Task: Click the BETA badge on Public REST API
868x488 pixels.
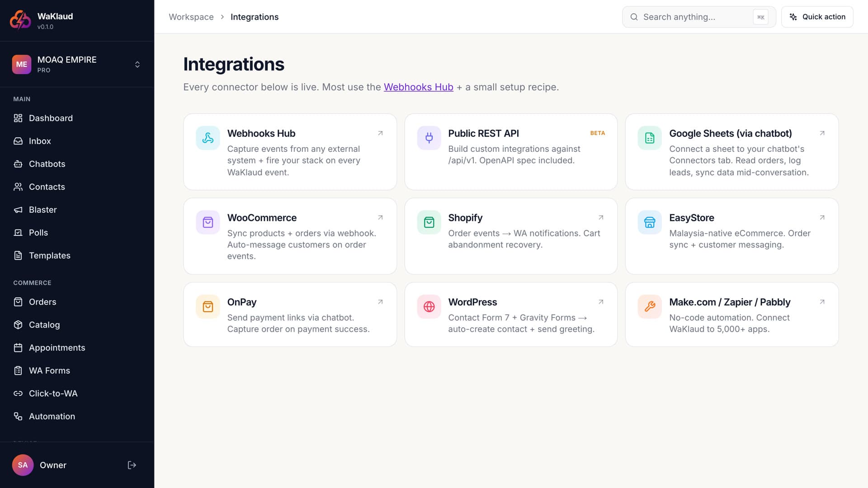Action: click(x=597, y=133)
